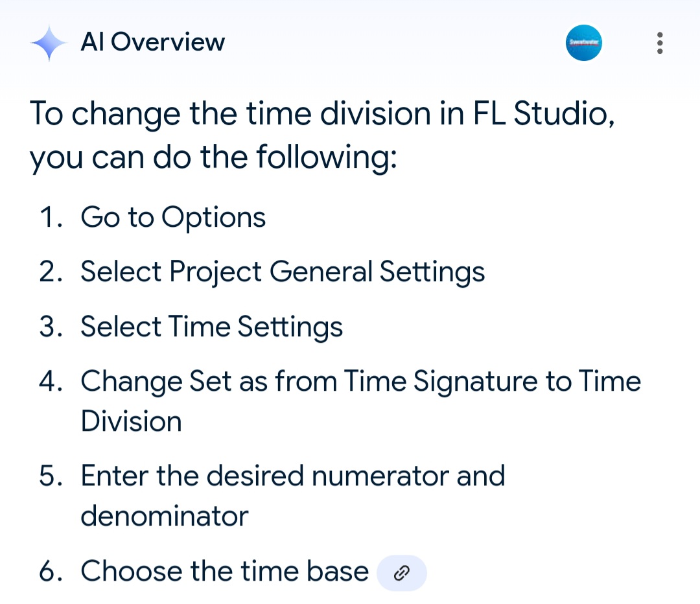Click the AI Overview sparkle icon
Screen dimensions: 700x604
[49, 42]
